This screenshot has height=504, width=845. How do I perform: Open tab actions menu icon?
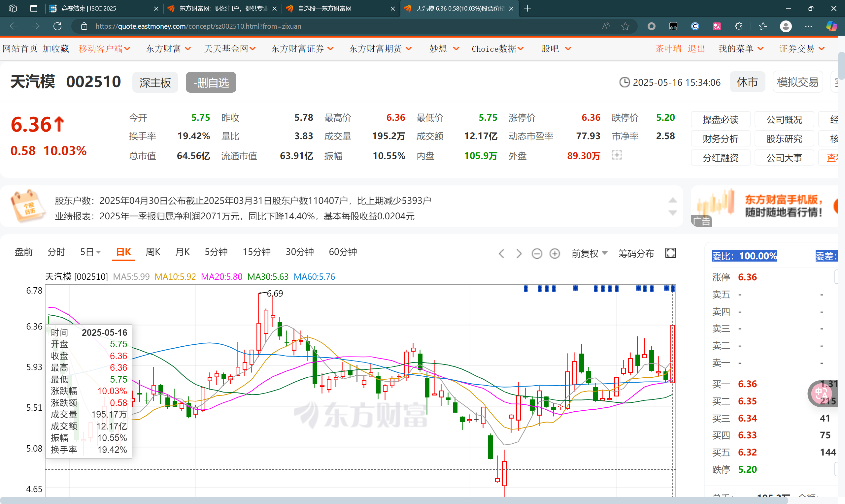(33, 9)
